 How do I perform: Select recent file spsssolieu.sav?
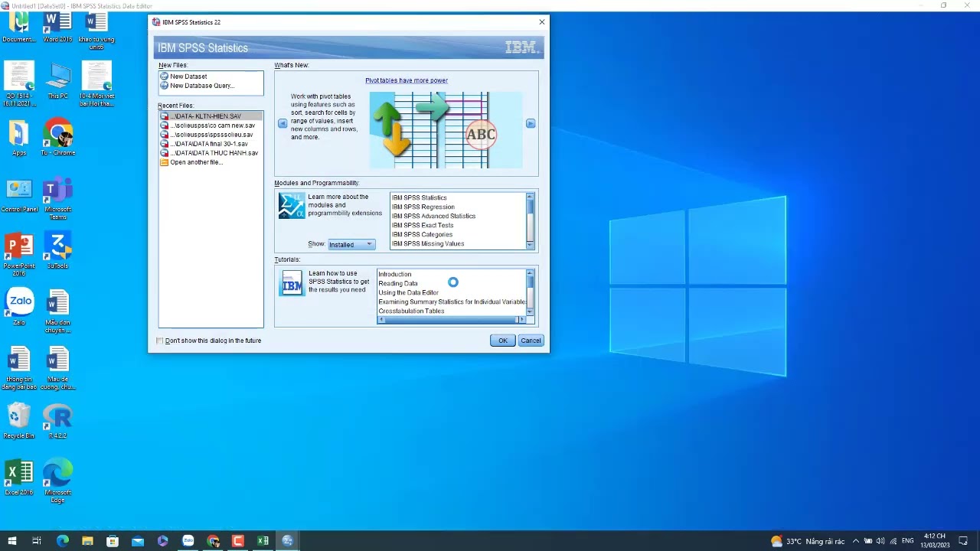[211, 135]
